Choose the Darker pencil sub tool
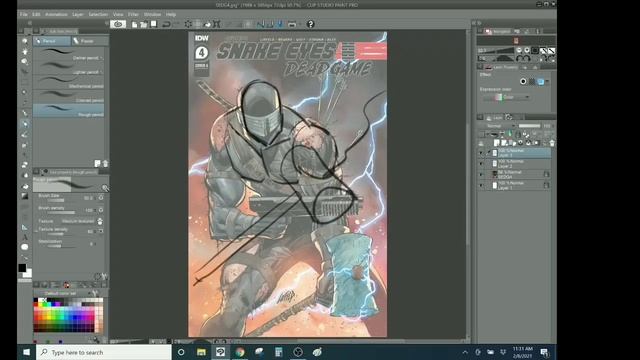 click(69, 54)
